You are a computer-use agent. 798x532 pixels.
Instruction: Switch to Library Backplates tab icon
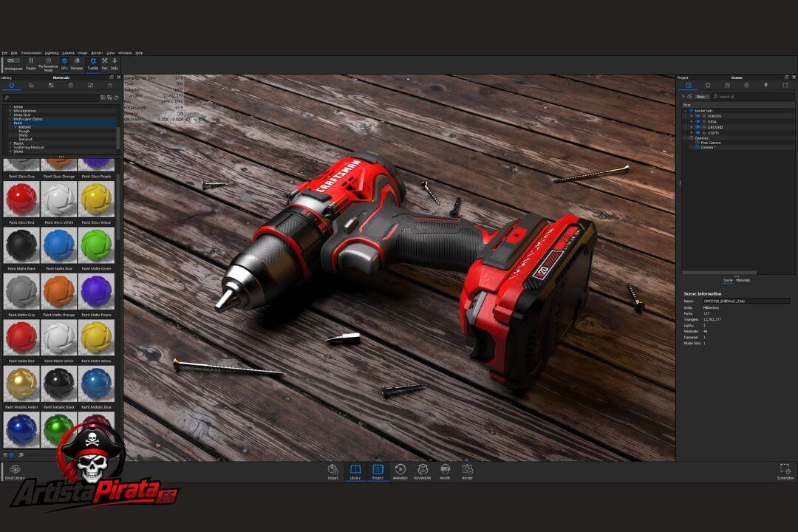(90, 86)
